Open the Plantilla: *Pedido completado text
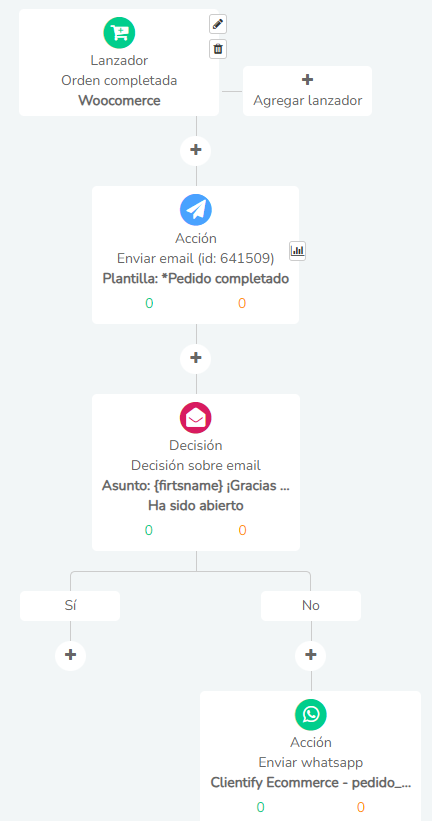The image size is (432, 821). pos(195,279)
